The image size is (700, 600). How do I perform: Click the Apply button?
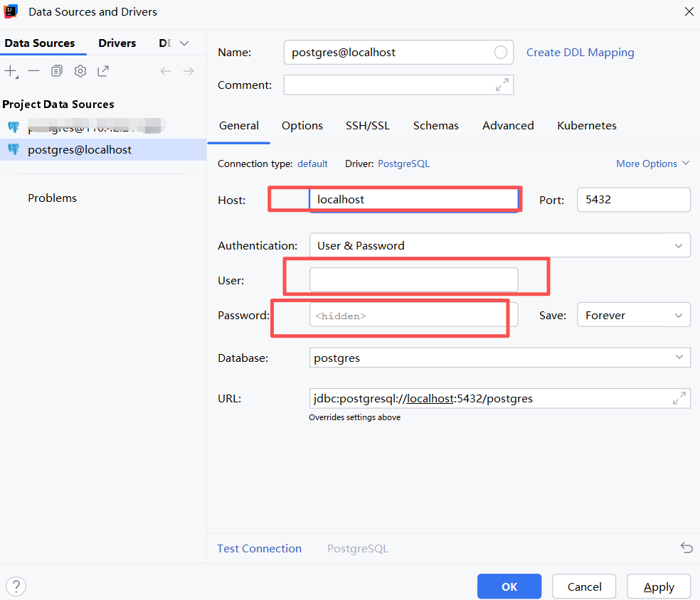point(659,586)
